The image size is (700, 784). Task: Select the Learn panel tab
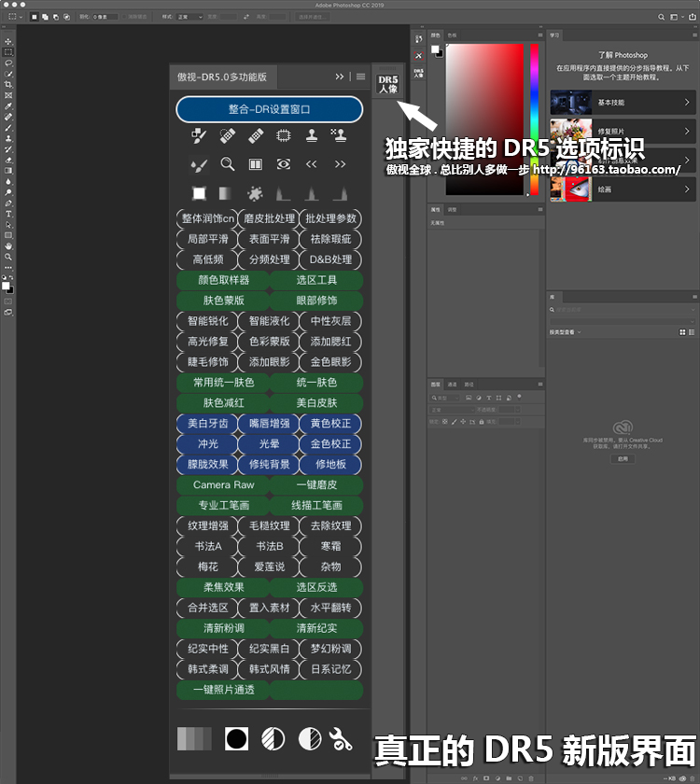pyautogui.click(x=554, y=35)
